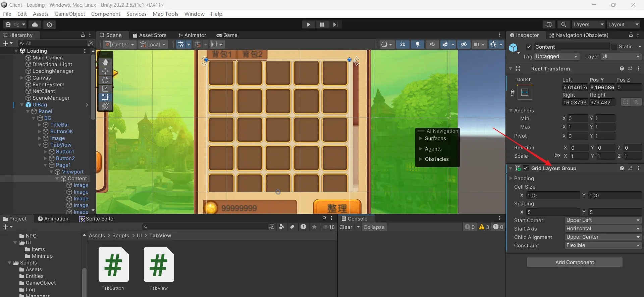This screenshot has width=644, height=297.
Task: Open the Start Corner dropdown
Action: coord(603,220)
